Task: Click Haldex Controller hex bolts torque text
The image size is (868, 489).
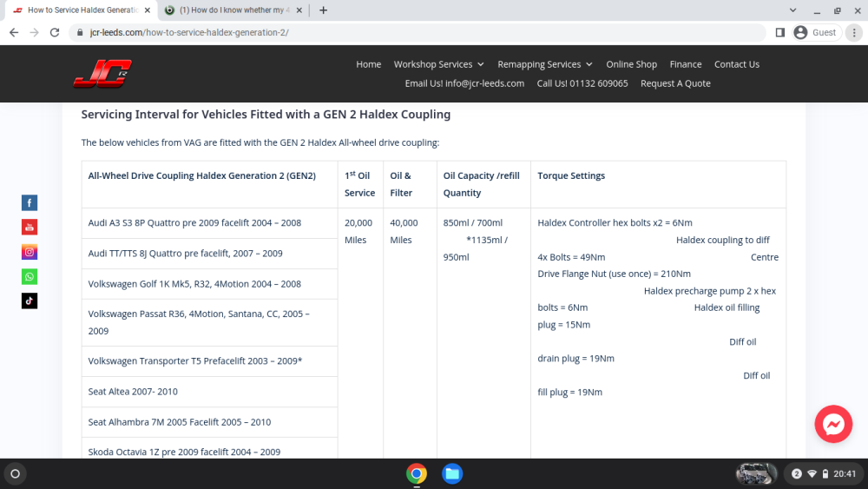Action: [615, 223]
